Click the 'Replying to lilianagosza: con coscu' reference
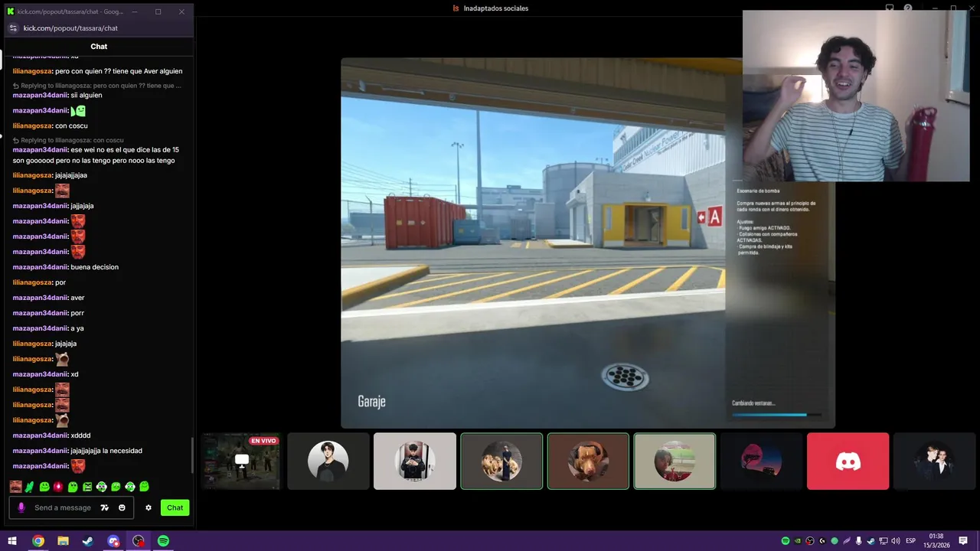 (x=68, y=141)
